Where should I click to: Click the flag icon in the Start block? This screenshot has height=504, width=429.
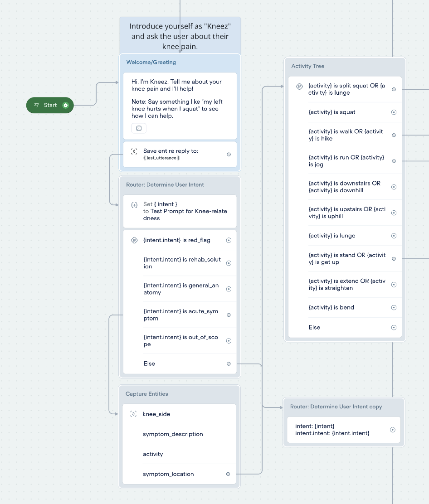pos(37,105)
